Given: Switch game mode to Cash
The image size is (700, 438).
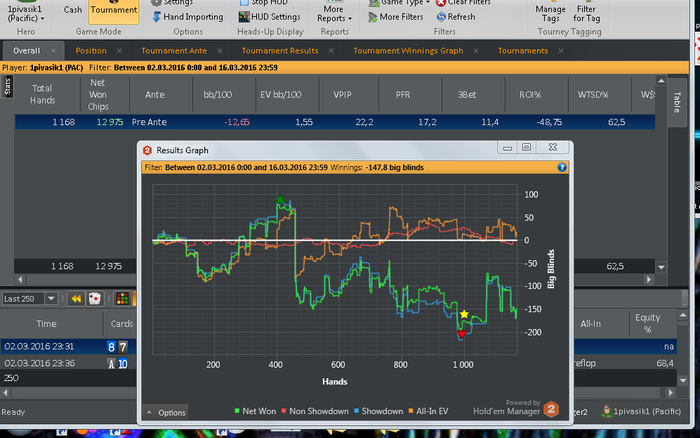Looking at the screenshot, I should (x=72, y=9).
